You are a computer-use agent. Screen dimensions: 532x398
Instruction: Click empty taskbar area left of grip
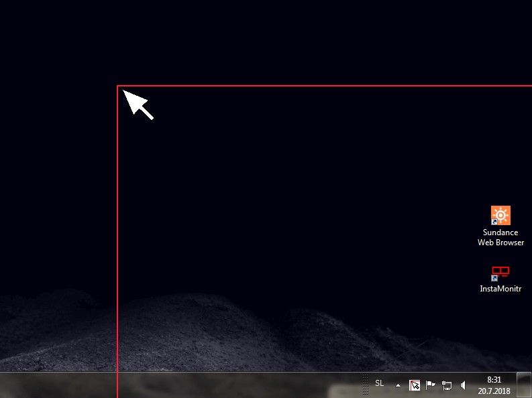pos(235,385)
